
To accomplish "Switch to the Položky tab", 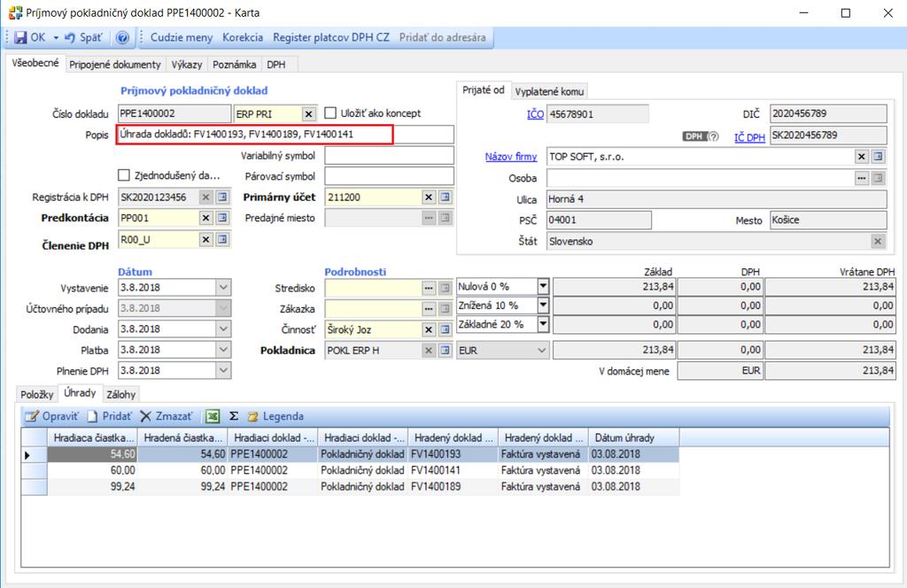I will tap(37, 394).
